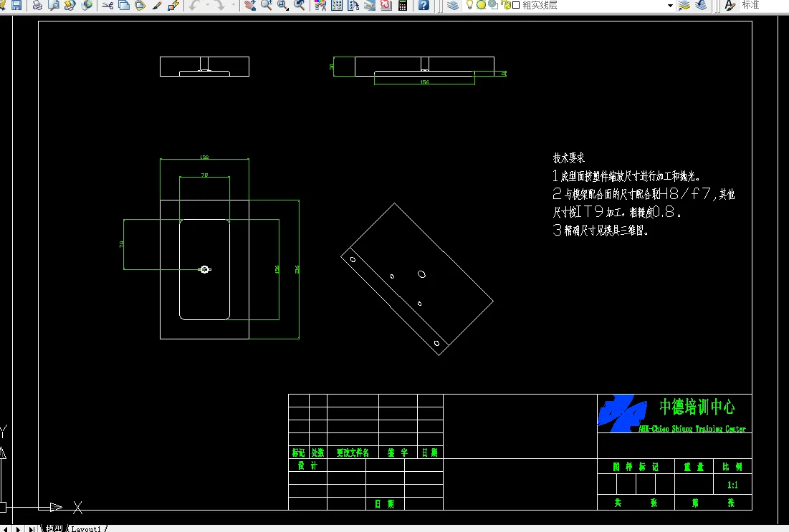789x532 pixels.
Task: Click the Undo arrow
Action: [x=195, y=5]
